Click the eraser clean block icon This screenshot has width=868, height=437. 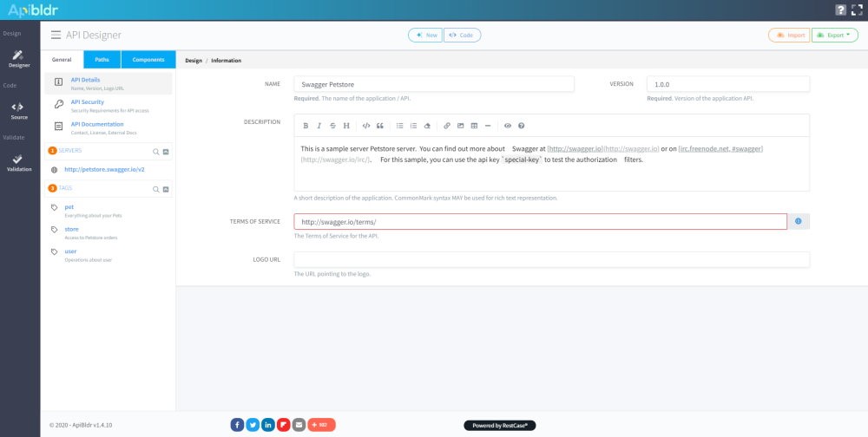(427, 126)
